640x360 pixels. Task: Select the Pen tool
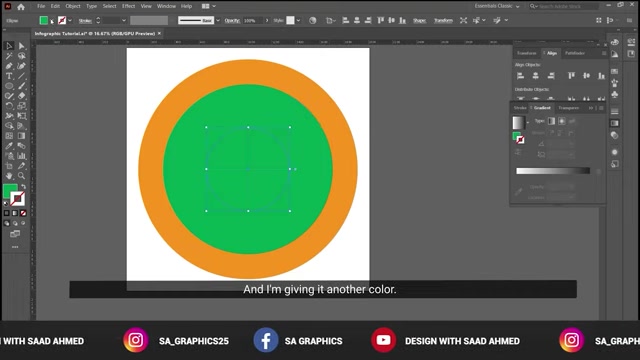click(9, 66)
